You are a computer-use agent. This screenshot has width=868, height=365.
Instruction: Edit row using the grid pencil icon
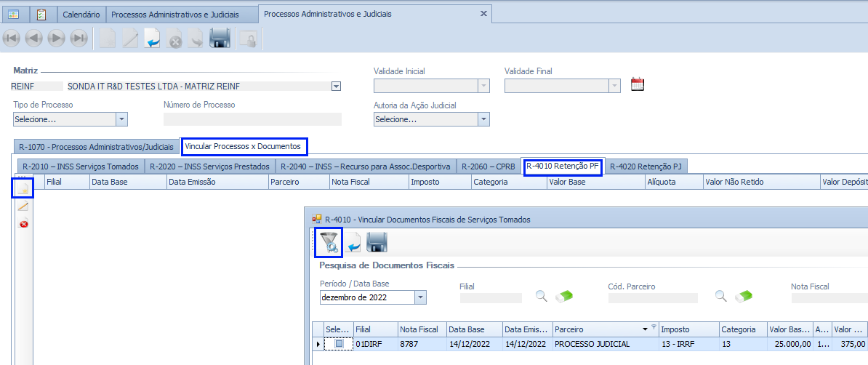23,206
